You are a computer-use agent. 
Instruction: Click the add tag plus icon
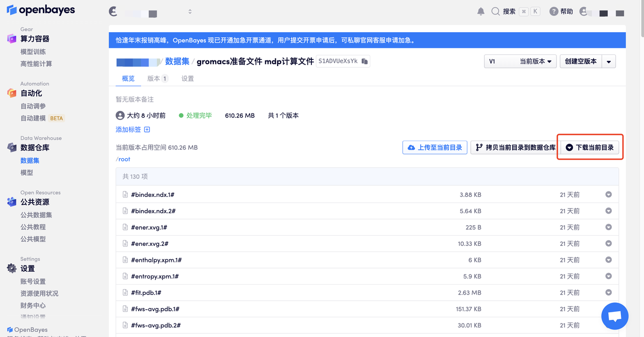[x=147, y=129]
